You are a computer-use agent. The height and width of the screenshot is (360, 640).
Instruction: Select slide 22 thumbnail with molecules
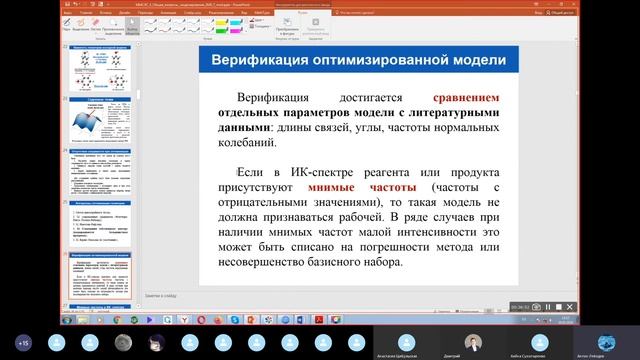pyautogui.click(x=100, y=68)
